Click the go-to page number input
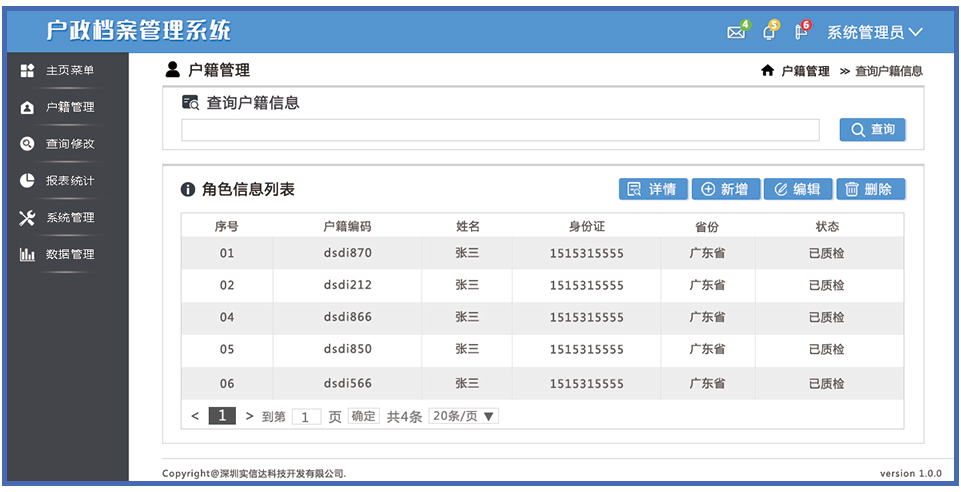Viewport: 961px width, 492px height. pos(306,417)
